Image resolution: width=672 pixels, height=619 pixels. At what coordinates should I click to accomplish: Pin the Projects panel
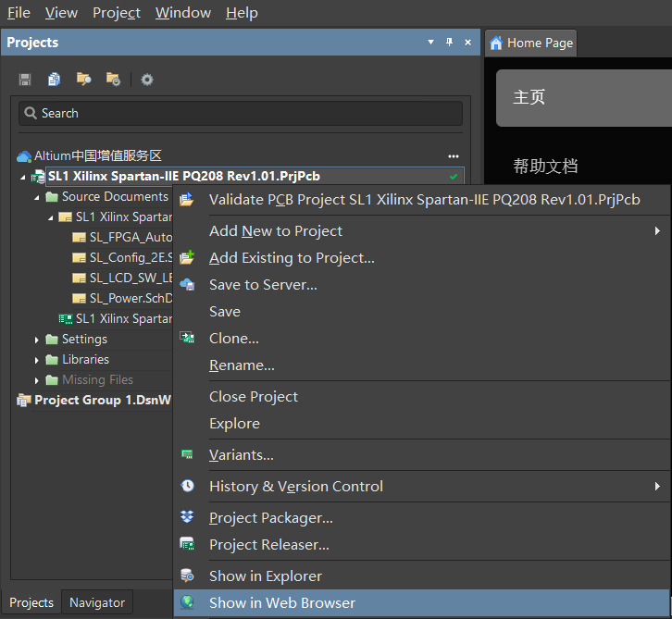(449, 42)
